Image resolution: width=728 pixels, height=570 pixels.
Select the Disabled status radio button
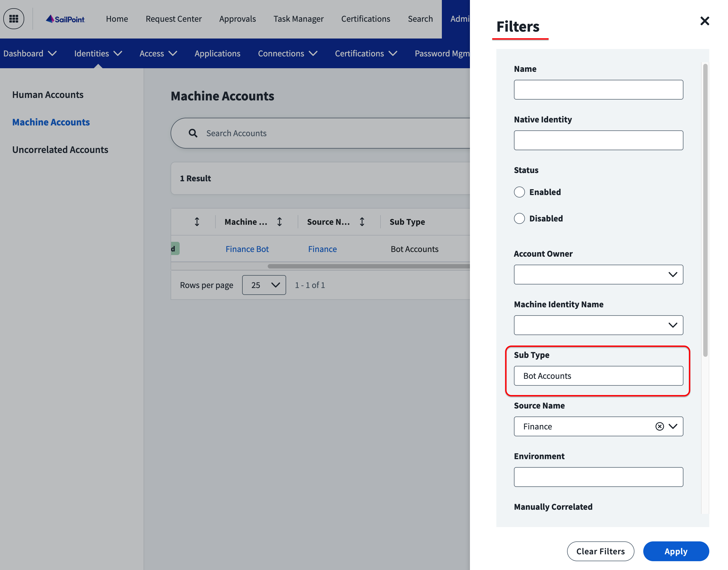pos(519,218)
